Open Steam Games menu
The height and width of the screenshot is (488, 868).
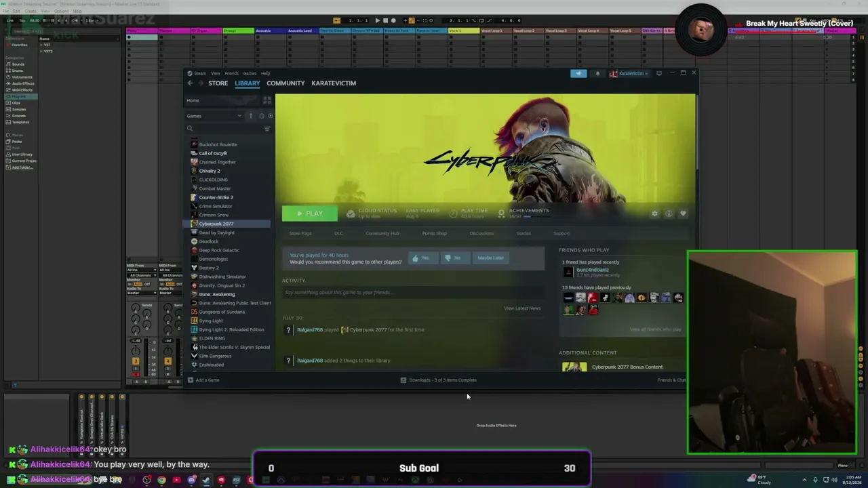point(250,73)
